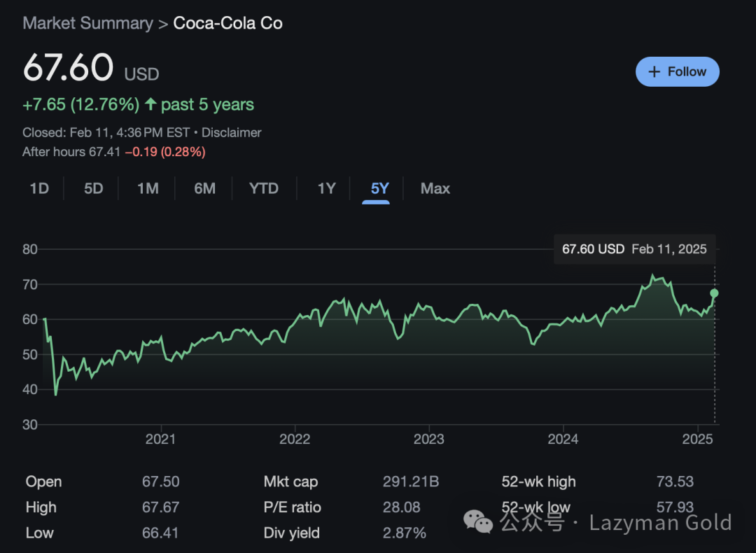Viewport: 756px width, 553px height.
Task: Open the Disclaimer link
Action: pos(232,132)
